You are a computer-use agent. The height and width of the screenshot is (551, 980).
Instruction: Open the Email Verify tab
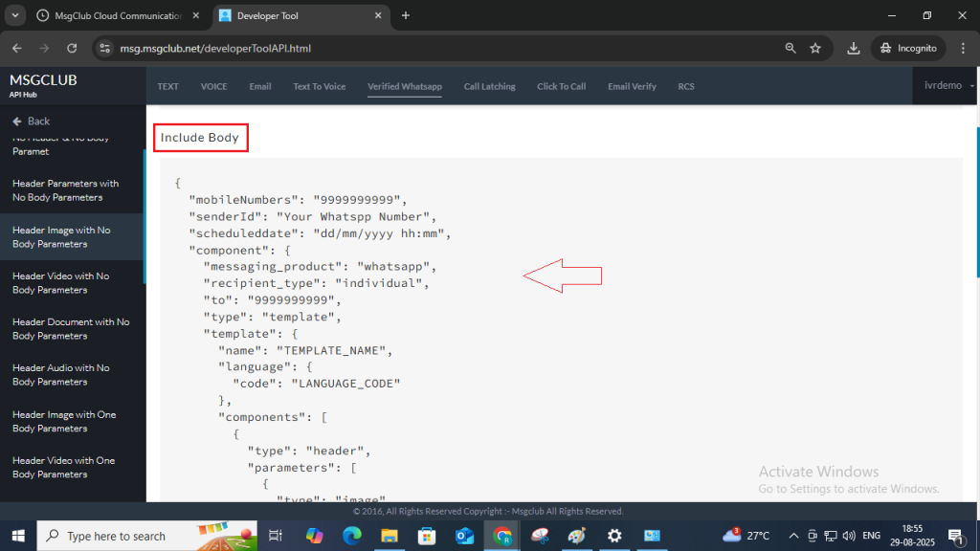pyautogui.click(x=632, y=86)
